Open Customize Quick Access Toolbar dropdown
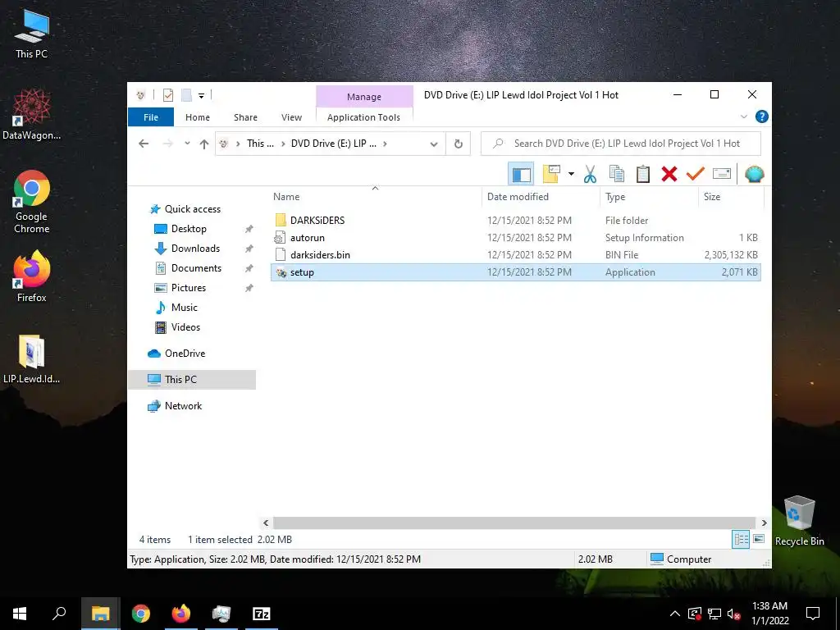 (202, 96)
